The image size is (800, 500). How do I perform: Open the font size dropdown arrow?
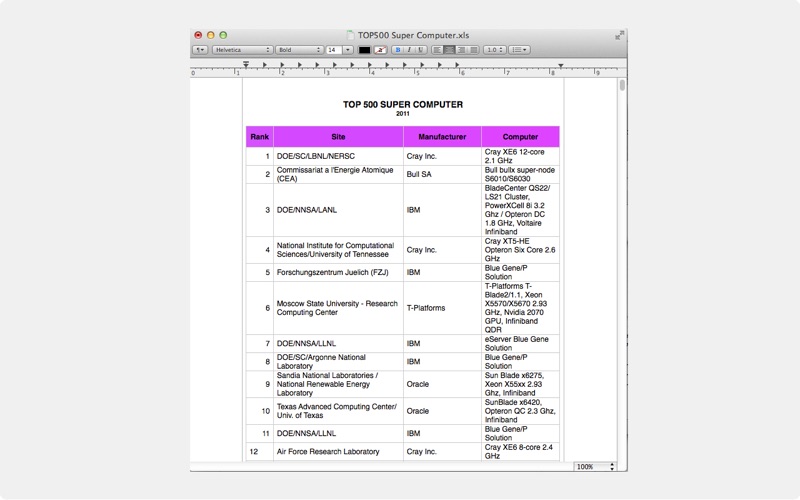(348, 50)
